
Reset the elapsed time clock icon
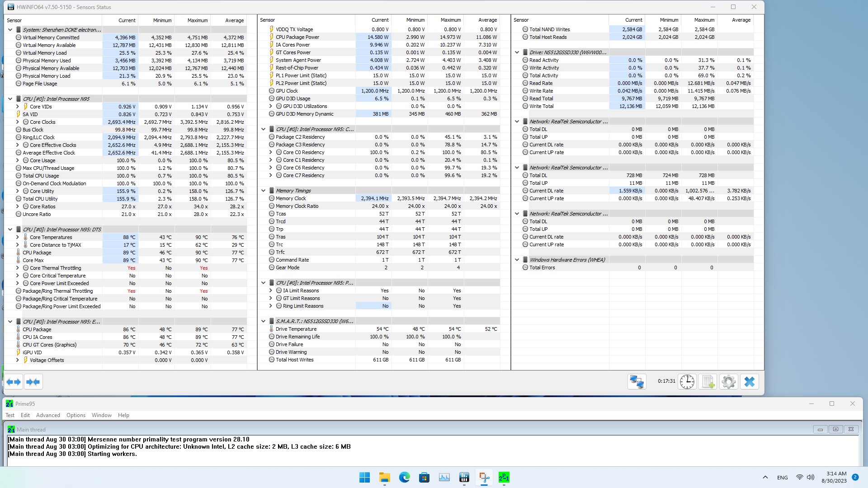coord(687,382)
